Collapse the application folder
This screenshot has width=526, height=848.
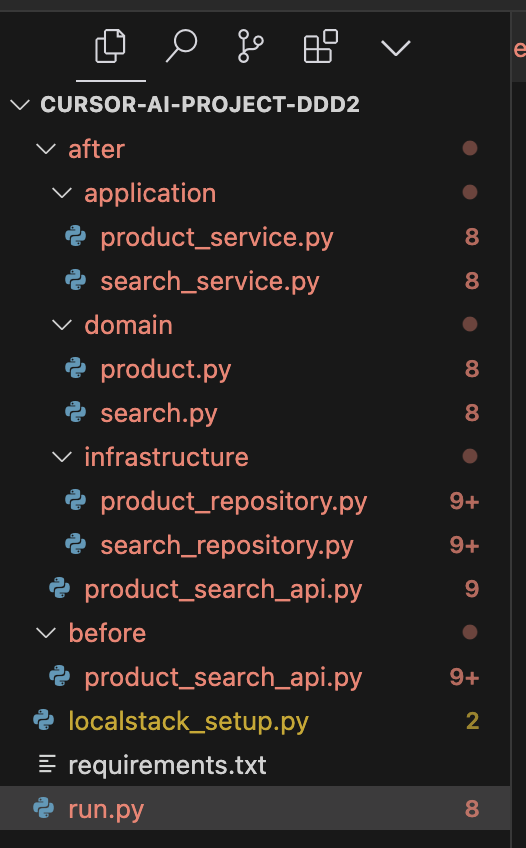tap(62, 193)
